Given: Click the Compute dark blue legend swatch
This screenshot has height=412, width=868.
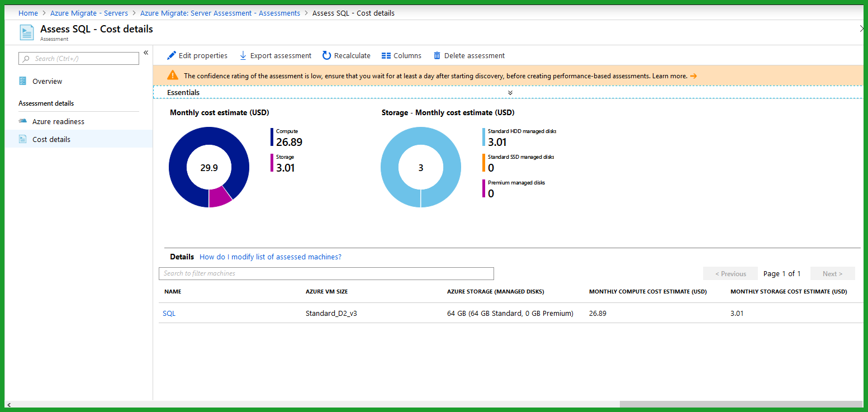Looking at the screenshot, I should 272,137.
